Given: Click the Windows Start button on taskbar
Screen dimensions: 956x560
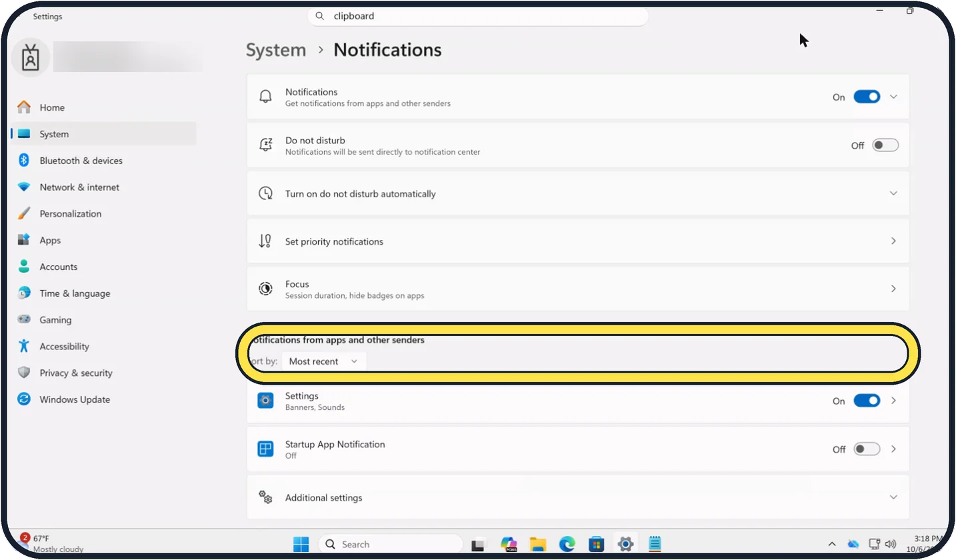Looking at the screenshot, I should tap(301, 544).
